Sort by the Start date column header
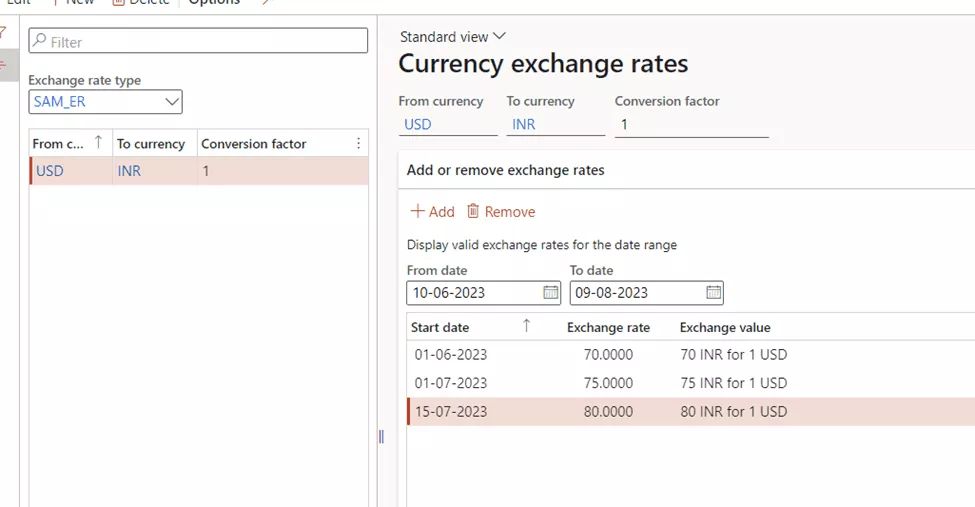 (x=440, y=327)
